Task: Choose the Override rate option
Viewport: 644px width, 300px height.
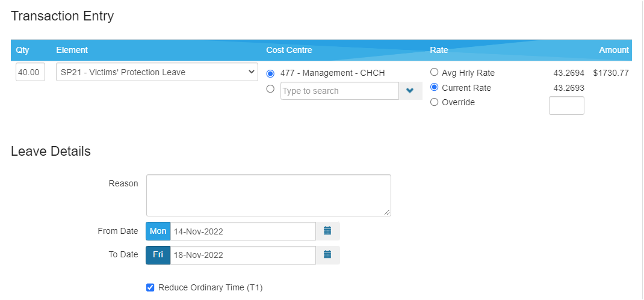Action: click(434, 102)
